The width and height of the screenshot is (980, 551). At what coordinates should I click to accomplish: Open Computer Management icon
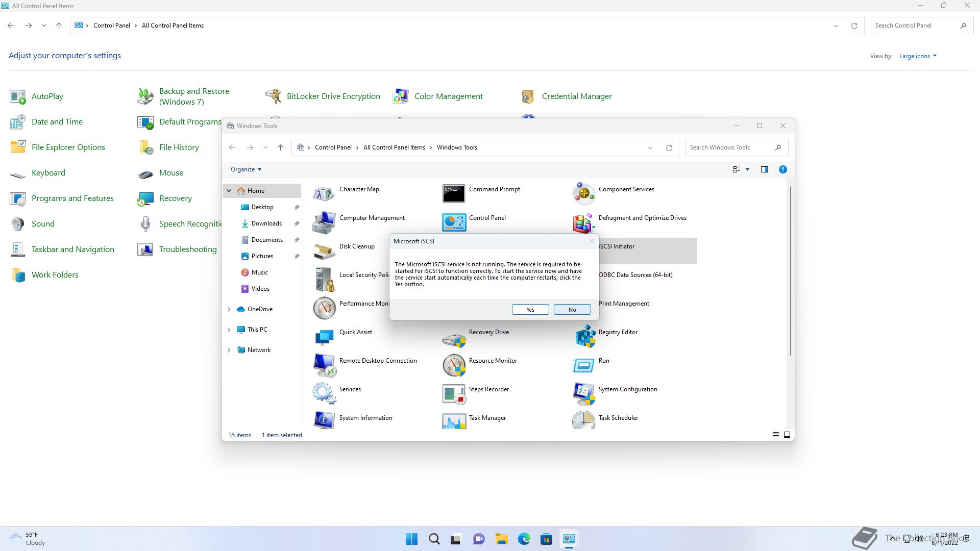click(324, 222)
